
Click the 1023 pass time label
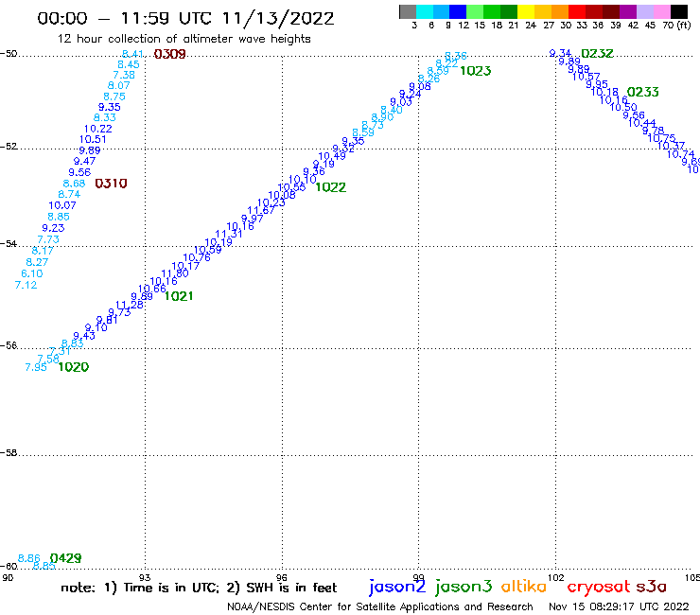pos(476,71)
